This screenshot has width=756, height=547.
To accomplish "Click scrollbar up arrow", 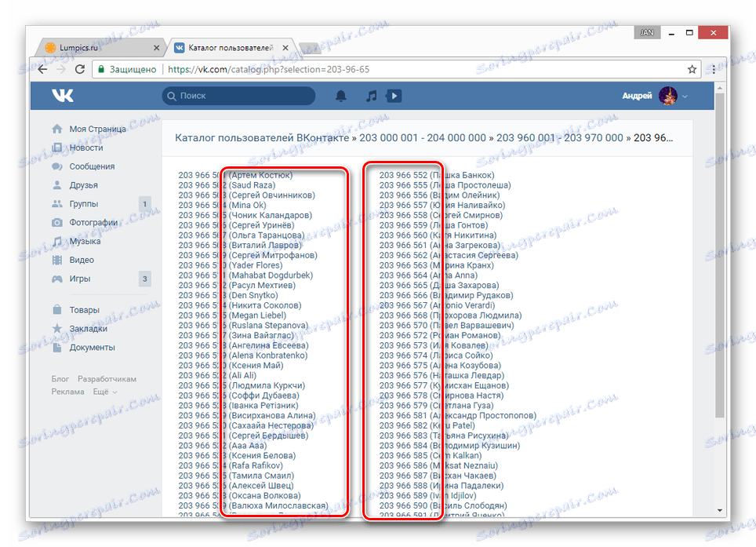I will (719, 88).
